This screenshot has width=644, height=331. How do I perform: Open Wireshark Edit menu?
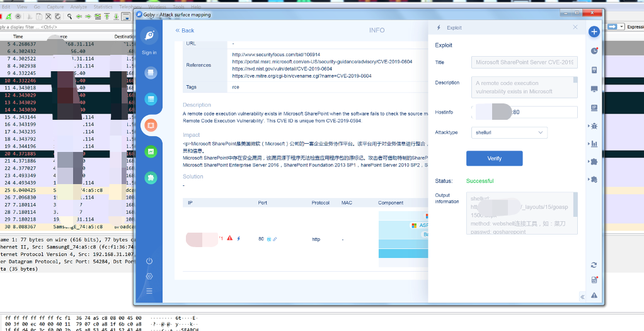pos(6,7)
